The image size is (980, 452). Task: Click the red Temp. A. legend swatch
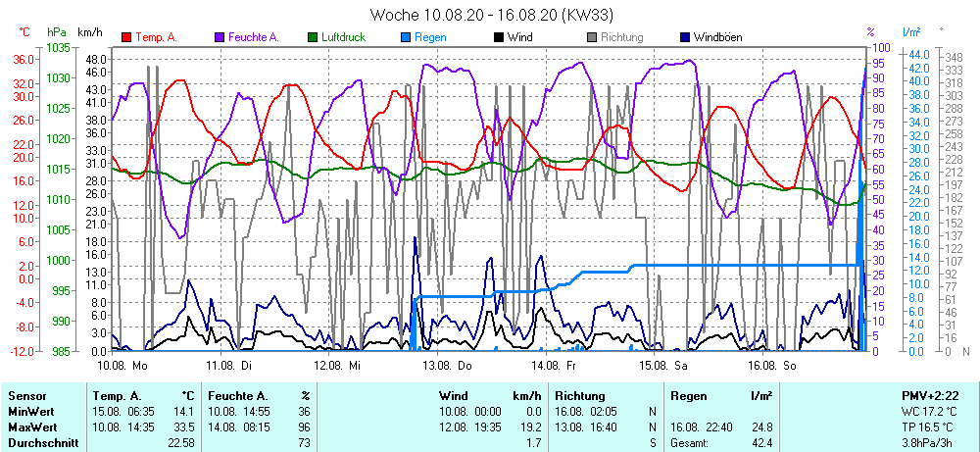click(126, 37)
